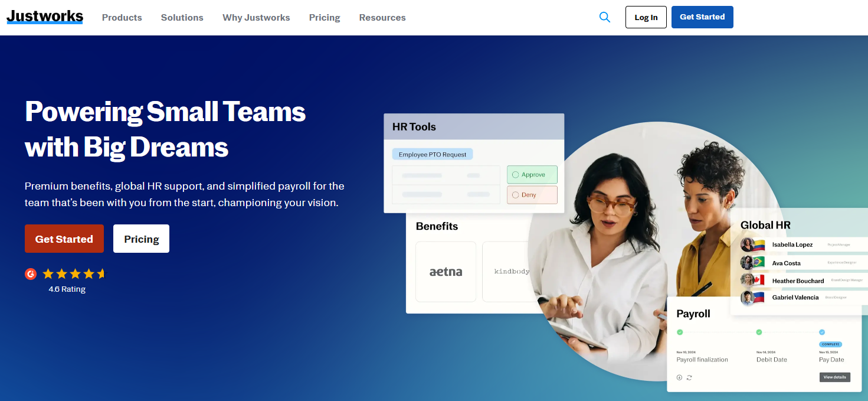The width and height of the screenshot is (868, 401).
Task: Open the Products menu
Action: pos(122,18)
